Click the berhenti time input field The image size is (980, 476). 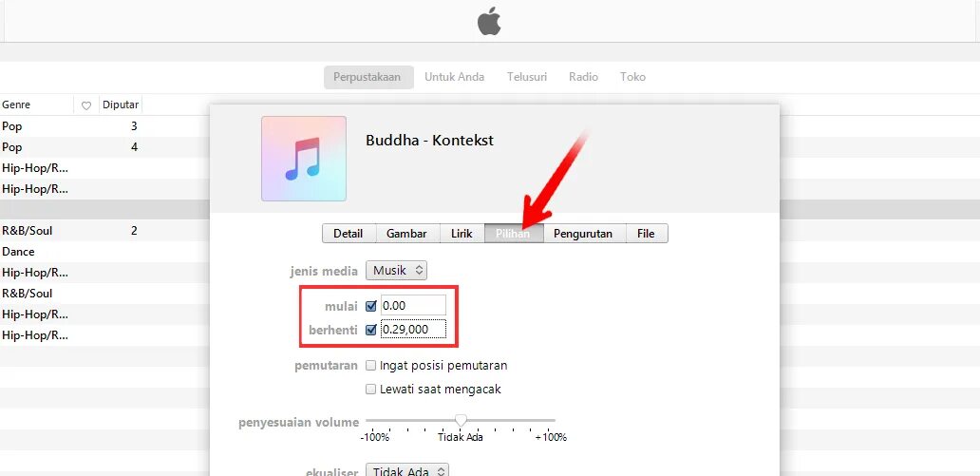[413, 329]
